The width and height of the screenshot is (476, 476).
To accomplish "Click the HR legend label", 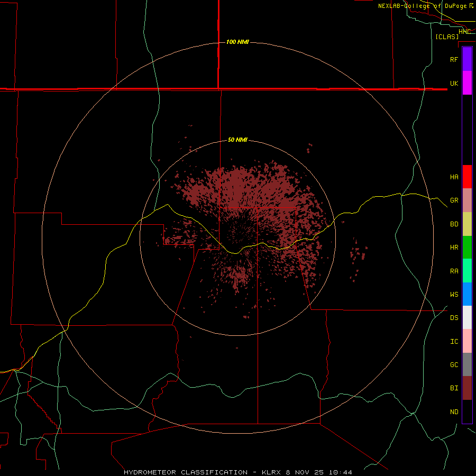I will tap(454, 248).
